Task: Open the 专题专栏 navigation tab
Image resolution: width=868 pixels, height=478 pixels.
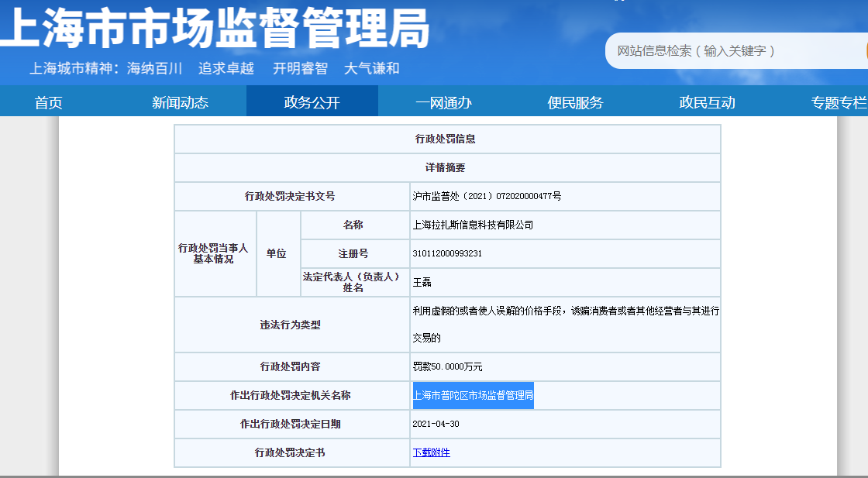Action: point(839,102)
